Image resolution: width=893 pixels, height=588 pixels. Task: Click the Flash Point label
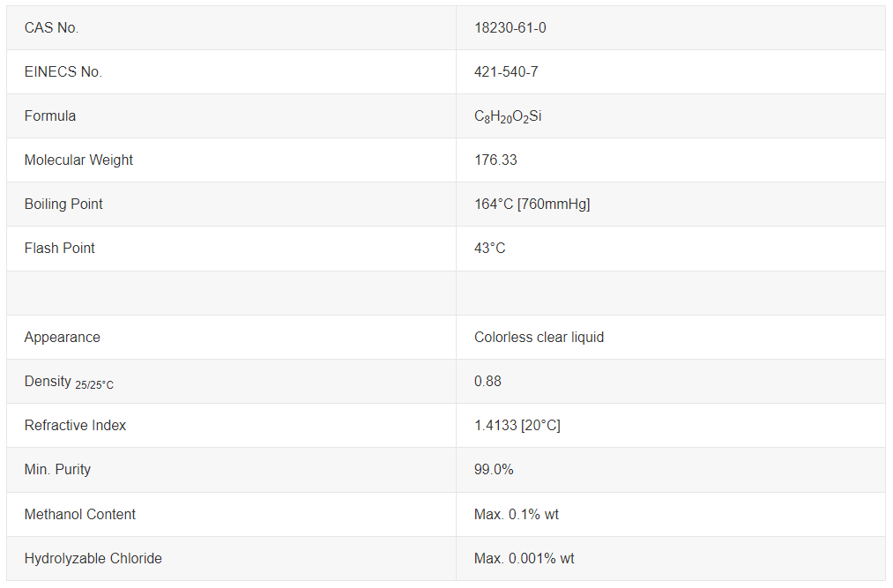coord(60,249)
